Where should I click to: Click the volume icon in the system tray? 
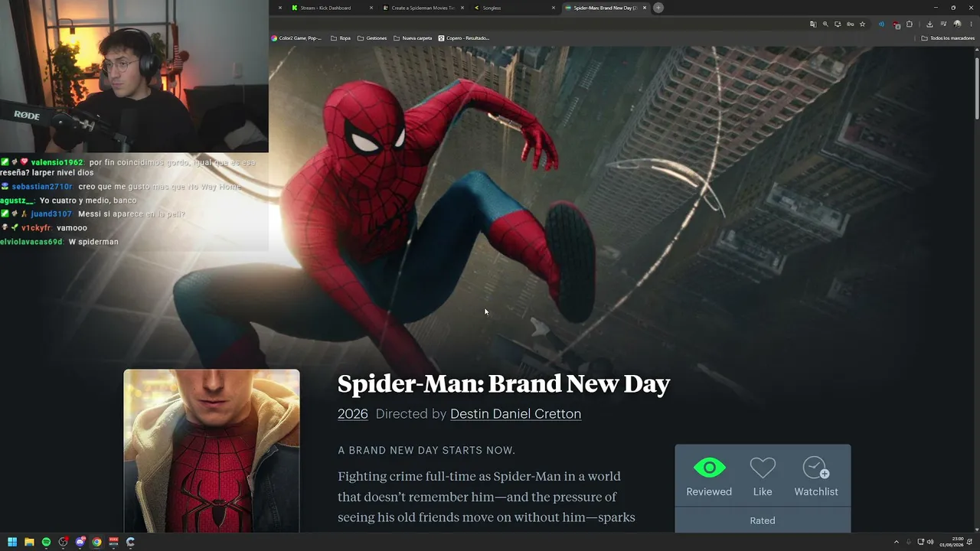[930, 542]
